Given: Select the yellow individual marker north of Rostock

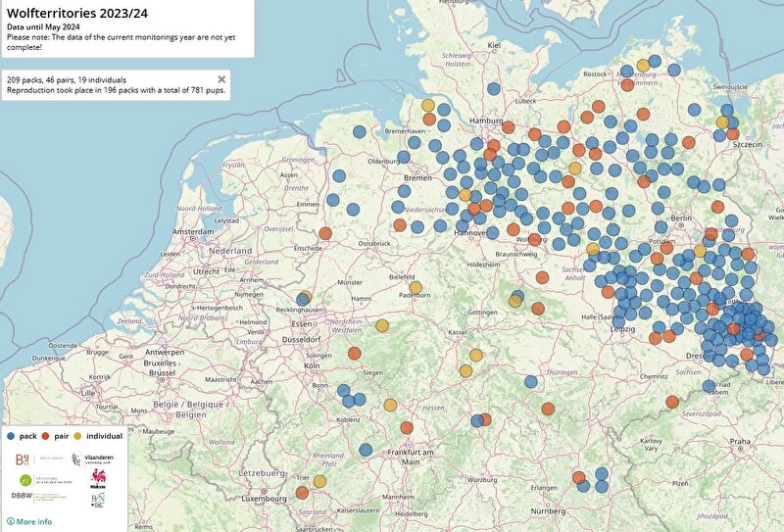Looking at the screenshot, I should (643, 66).
